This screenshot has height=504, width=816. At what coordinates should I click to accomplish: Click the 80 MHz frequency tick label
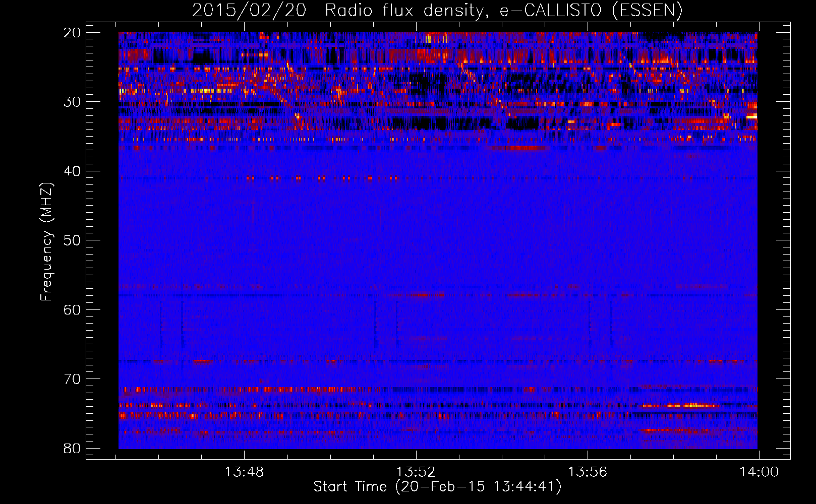[72, 449]
